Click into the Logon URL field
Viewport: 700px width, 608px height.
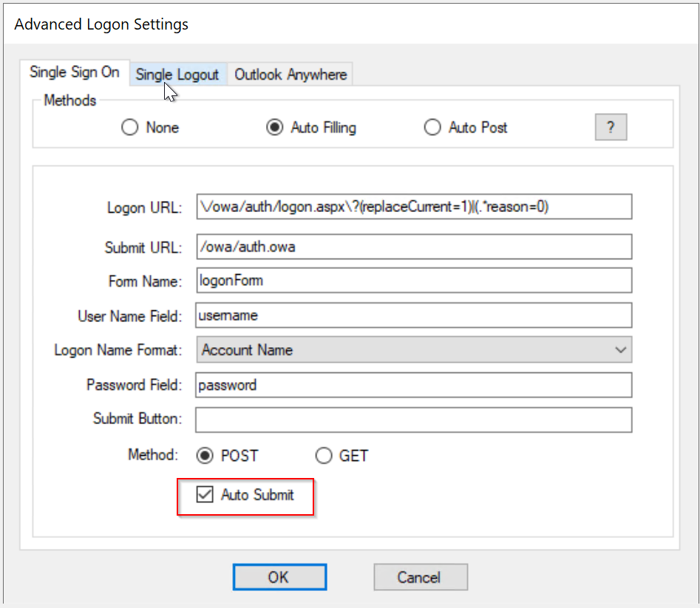tap(414, 208)
